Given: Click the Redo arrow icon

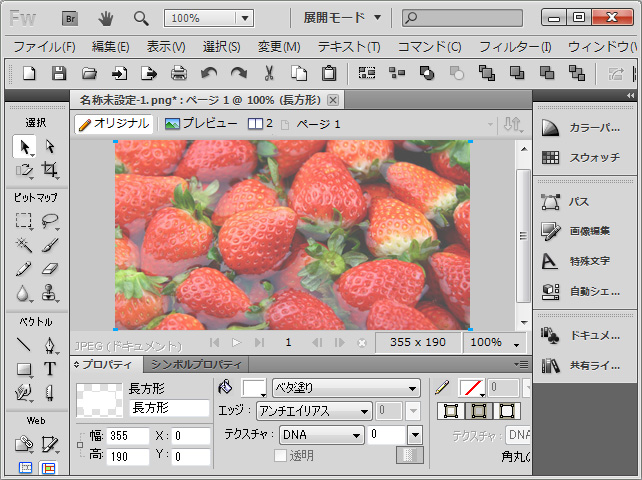Looking at the screenshot, I should click(x=239, y=74).
